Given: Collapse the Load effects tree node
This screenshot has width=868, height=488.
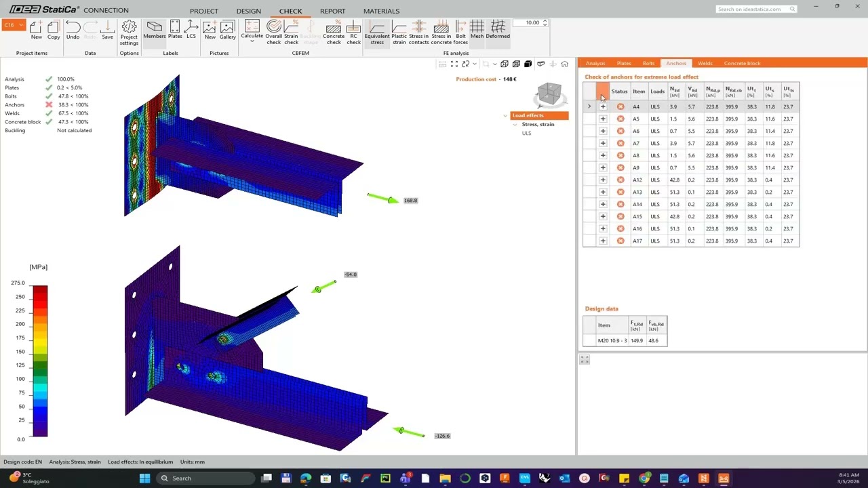Looking at the screenshot, I should pos(505,116).
